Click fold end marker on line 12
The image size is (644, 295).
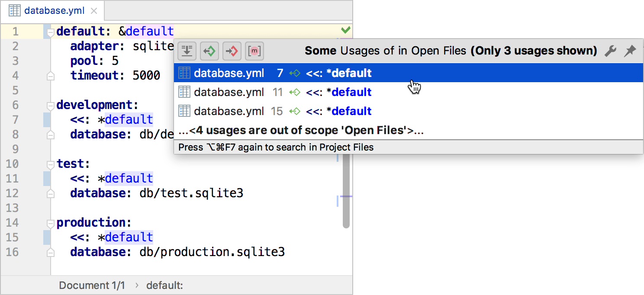click(51, 194)
